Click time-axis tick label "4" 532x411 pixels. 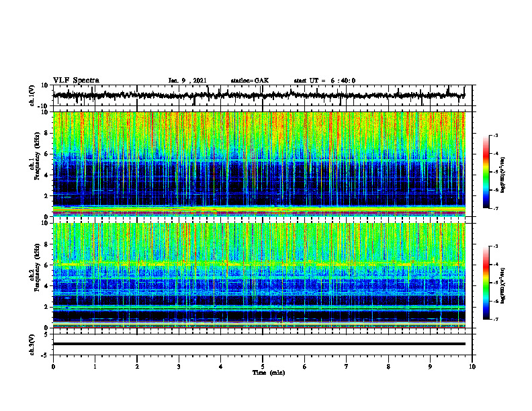coord(221,367)
